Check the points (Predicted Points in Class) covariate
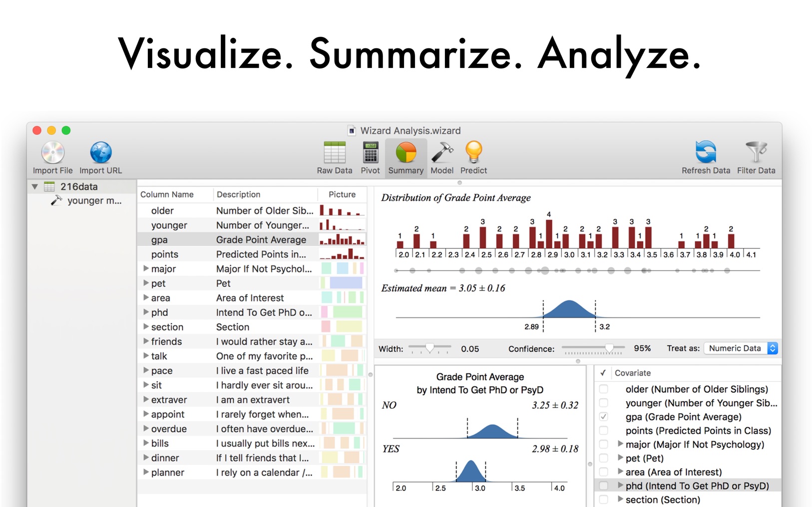Viewport: 812px width, 507px height. tap(603, 430)
